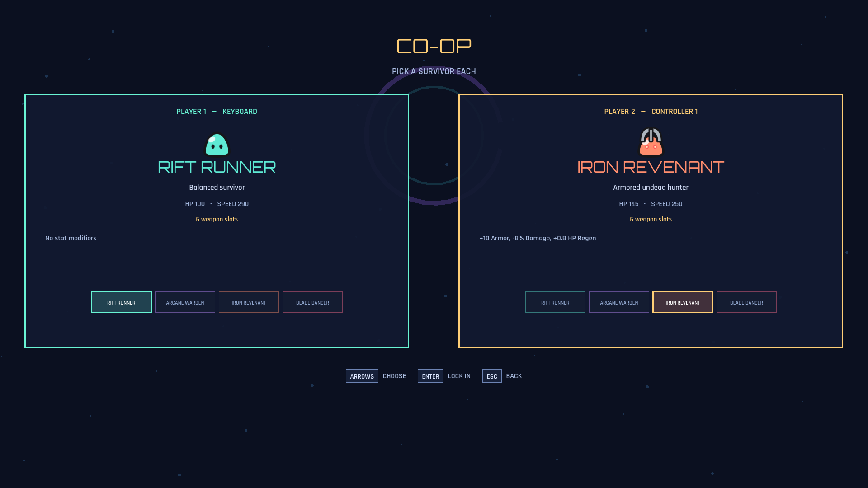The width and height of the screenshot is (868, 488).
Task: Choose Blade Dancer for Player 2
Action: coord(746,302)
